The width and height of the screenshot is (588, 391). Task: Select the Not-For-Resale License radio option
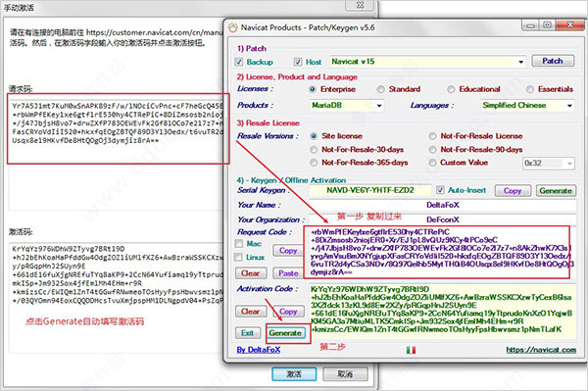[433, 136]
